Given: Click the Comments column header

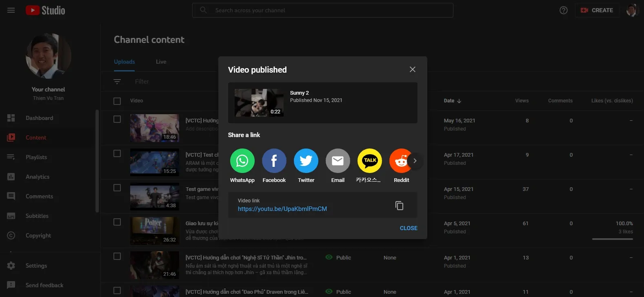Looking at the screenshot, I should (x=560, y=101).
